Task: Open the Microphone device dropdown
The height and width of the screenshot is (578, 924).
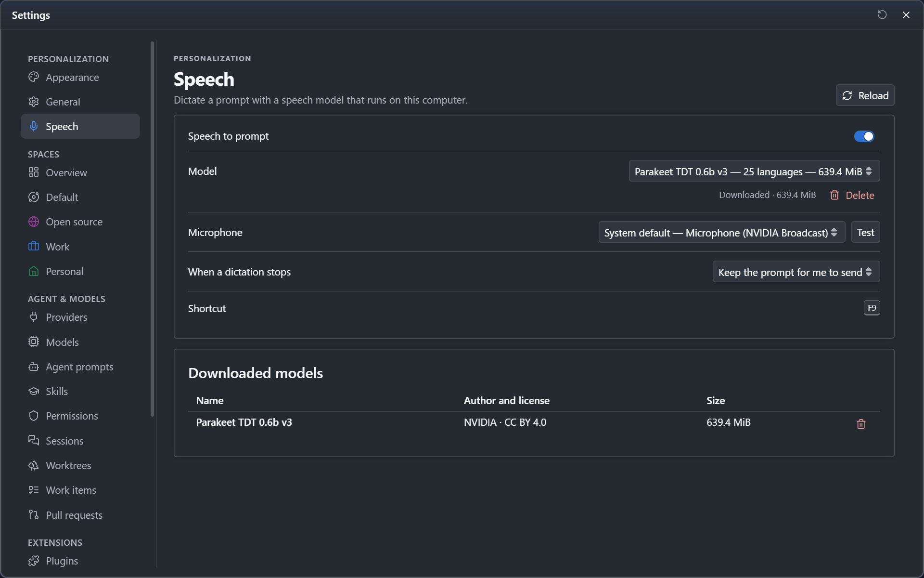Action: click(721, 232)
